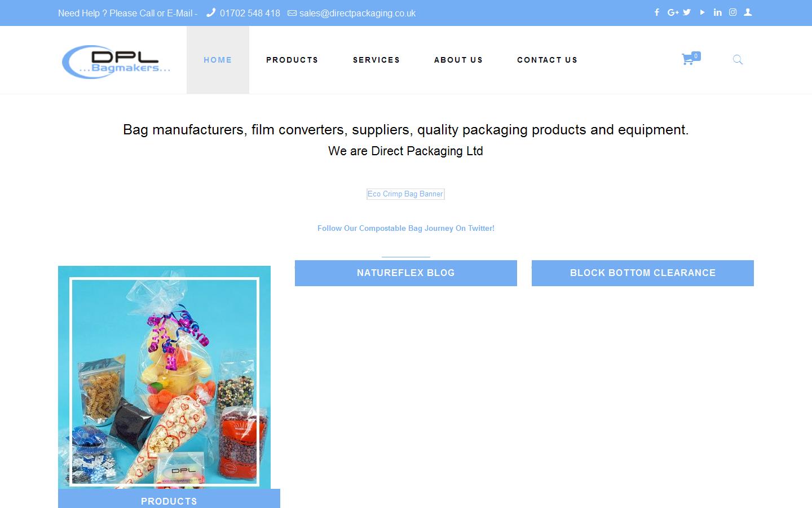Open the Instagram social icon
Image resolution: width=812 pixels, height=508 pixels.
click(x=732, y=12)
